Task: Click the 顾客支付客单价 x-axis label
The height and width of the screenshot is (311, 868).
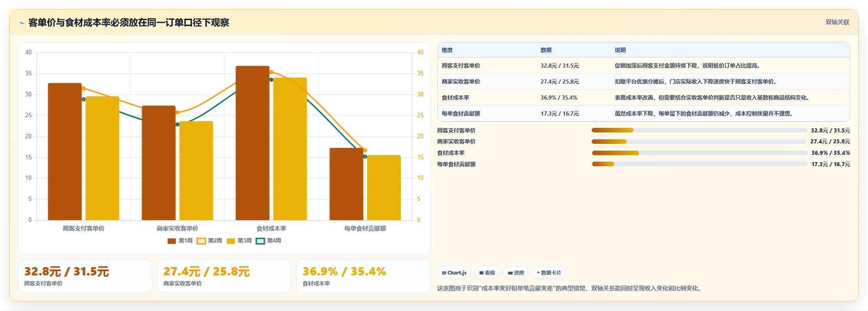Action: (x=83, y=228)
